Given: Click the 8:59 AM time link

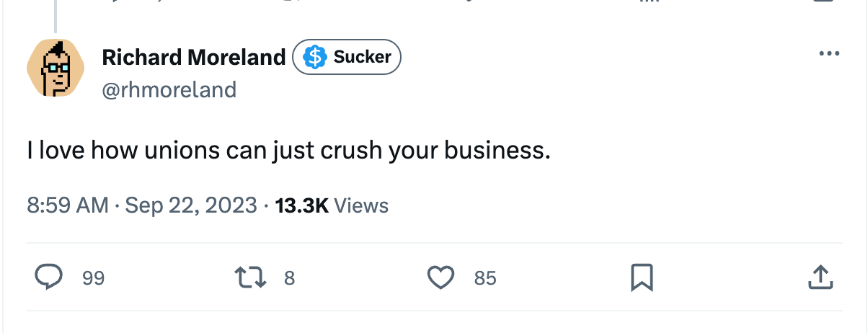Looking at the screenshot, I should tap(68, 206).
